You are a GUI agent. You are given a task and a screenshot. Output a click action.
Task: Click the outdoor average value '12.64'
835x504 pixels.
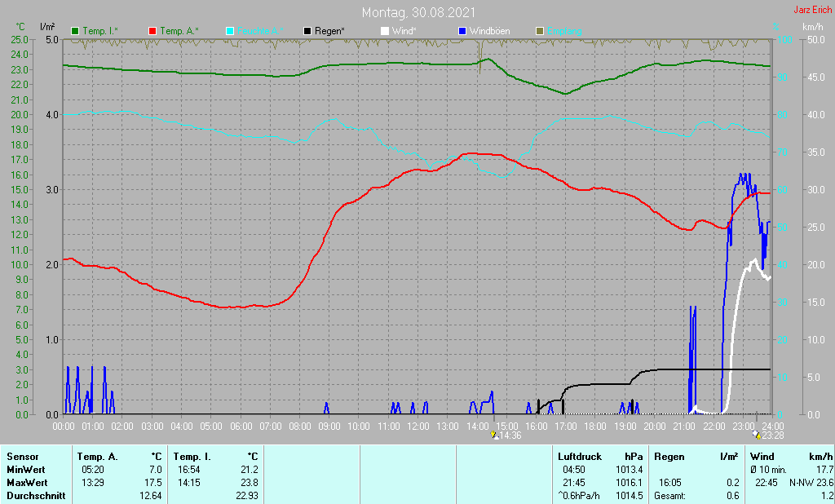click(x=151, y=496)
